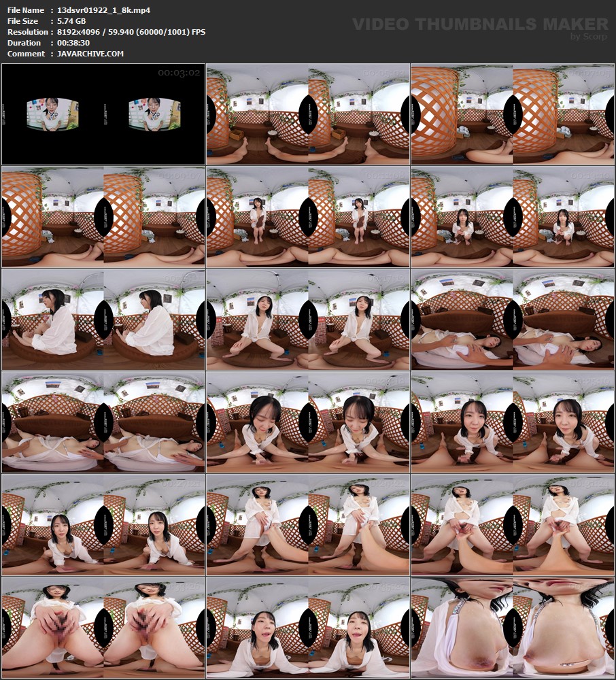Click the File Size label in header
The height and width of the screenshot is (680, 616).
(x=23, y=21)
